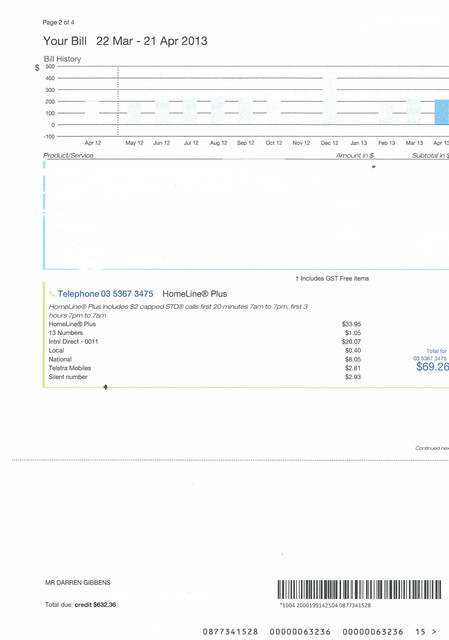Click the 'HomeLine® Plus' plan name heading
The width and height of the screenshot is (449, 640).
(195, 293)
